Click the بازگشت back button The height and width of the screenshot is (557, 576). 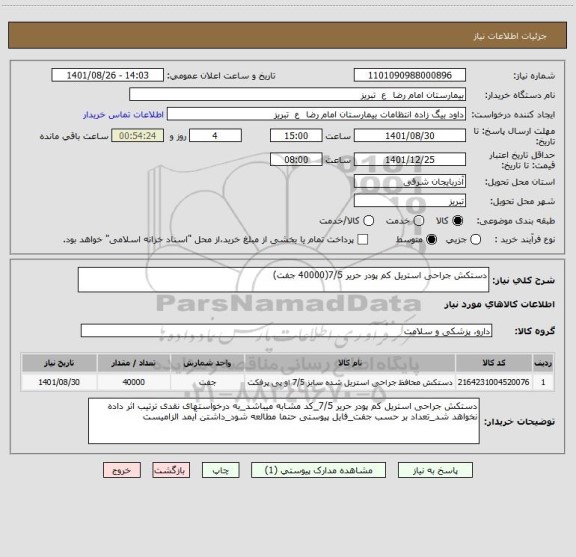tap(171, 470)
